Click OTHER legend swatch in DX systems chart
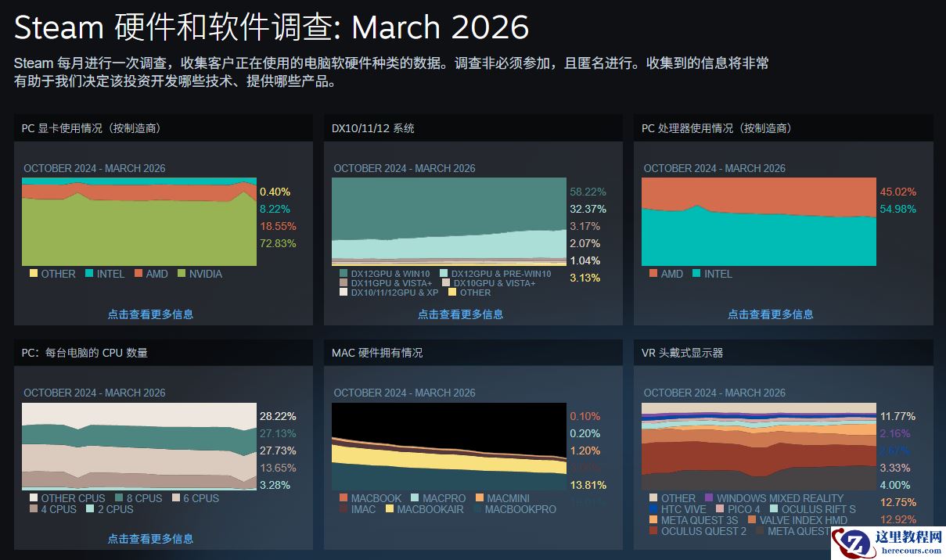The image size is (946, 560). point(452,293)
